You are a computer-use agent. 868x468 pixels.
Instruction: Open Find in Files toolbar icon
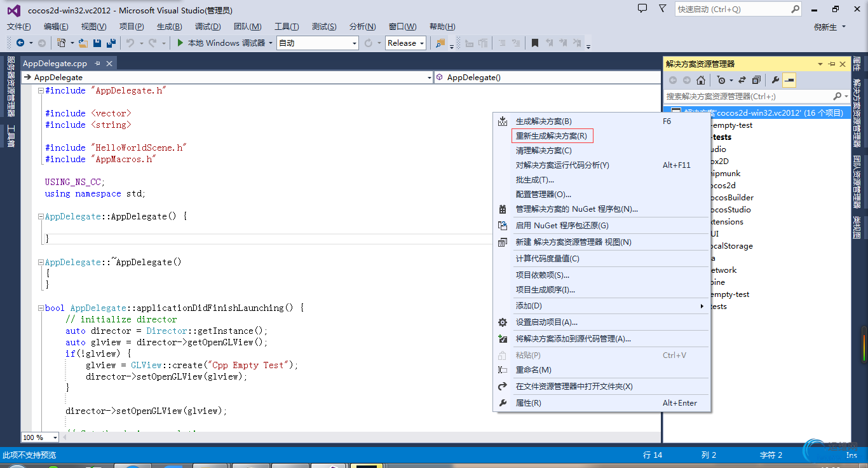(440, 43)
